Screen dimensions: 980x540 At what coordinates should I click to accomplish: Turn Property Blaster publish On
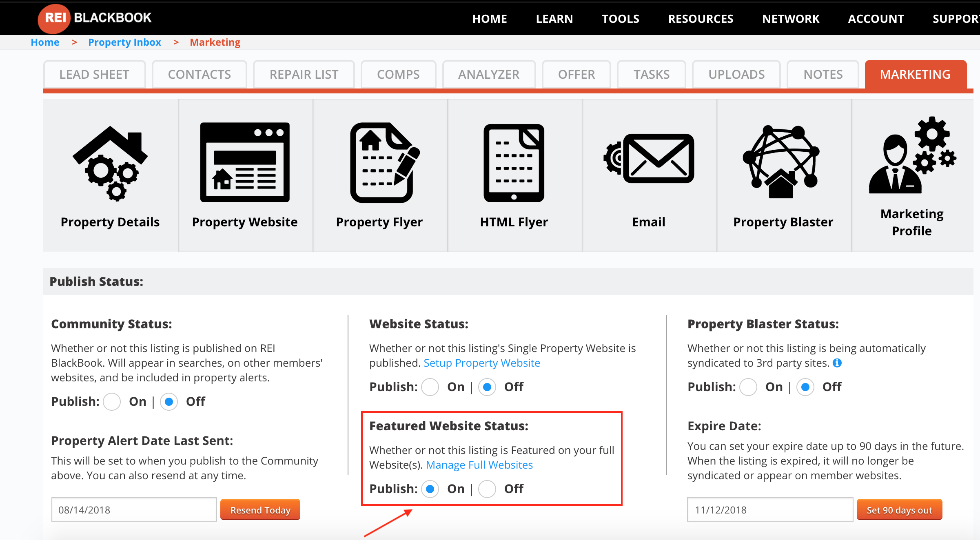coord(748,387)
